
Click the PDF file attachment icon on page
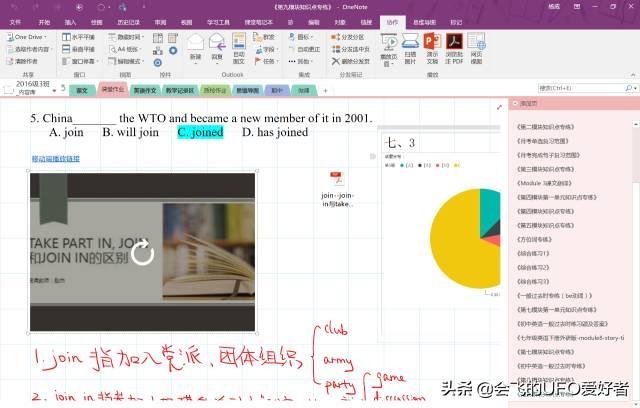coord(337,179)
